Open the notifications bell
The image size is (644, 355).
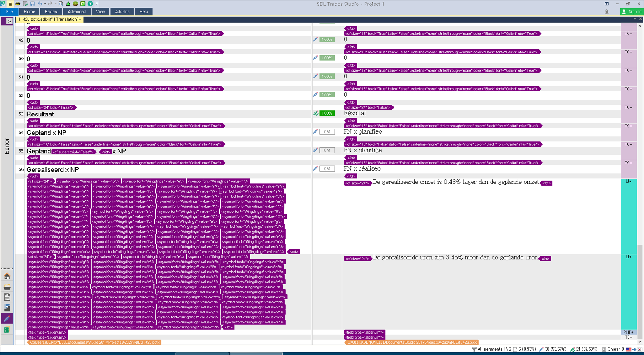point(607,12)
